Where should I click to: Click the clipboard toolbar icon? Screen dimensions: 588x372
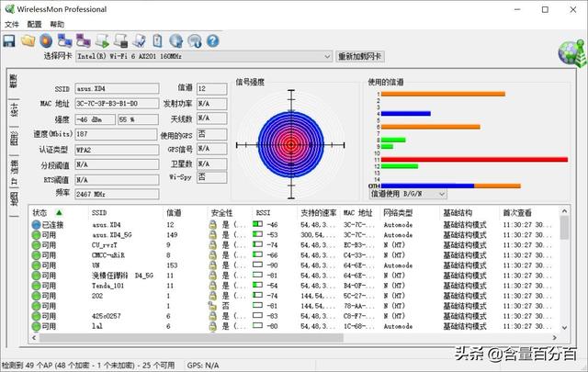tap(157, 40)
